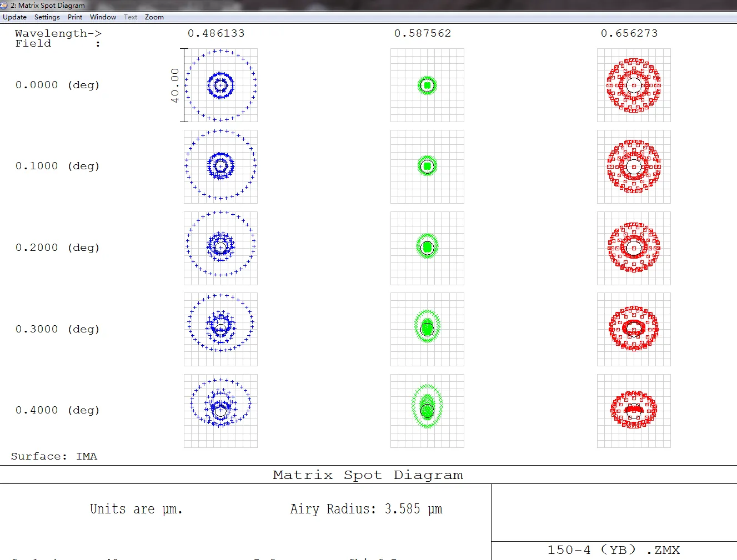Select red spot plot at 0.1000 deg
Image resolution: width=737 pixels, height=560 pixels.
click(634, 167)
